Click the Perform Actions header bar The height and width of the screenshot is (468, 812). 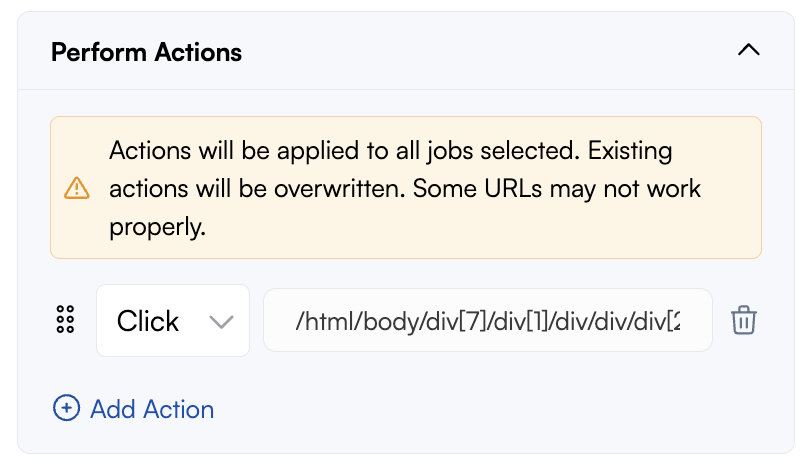406,51
